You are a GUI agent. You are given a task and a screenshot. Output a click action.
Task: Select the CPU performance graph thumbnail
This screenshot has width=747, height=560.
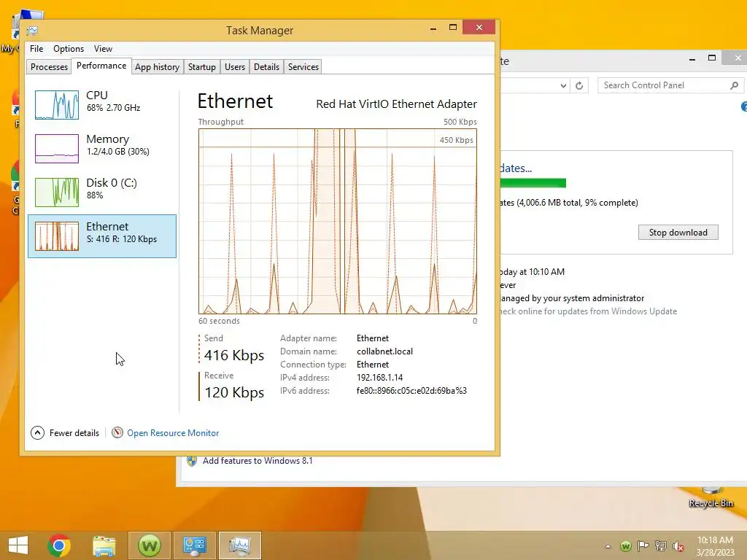[x=57, y=105]
